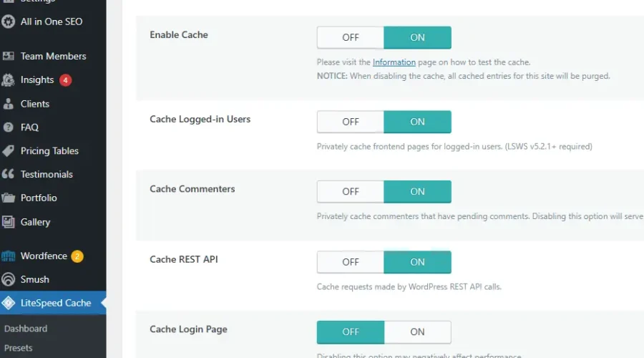
Task: Click the Pricing Tables tag icon
Action: pos(9,151)
